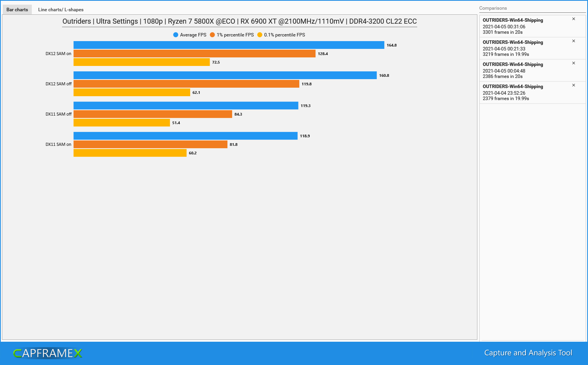This screenshot has height=365, width=588.
Task: Click the Comparisons panel heading
Action: 493,8
